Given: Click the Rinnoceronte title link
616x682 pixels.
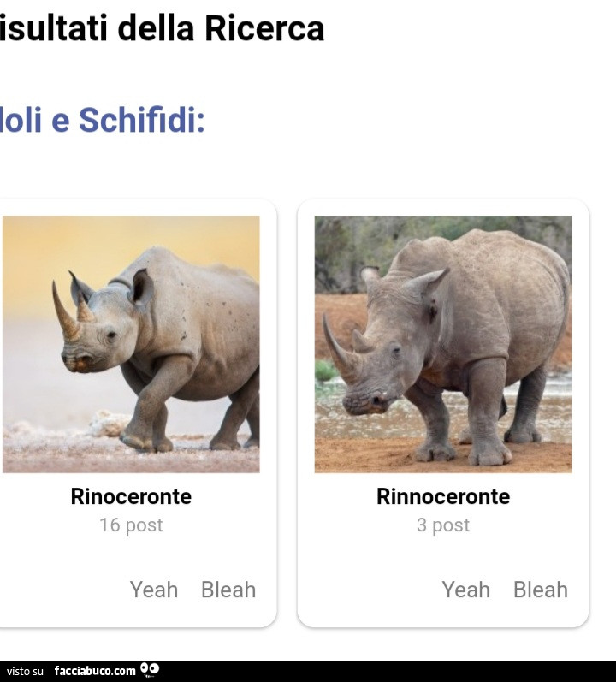Looking at the screenshot, I should 443,496.
